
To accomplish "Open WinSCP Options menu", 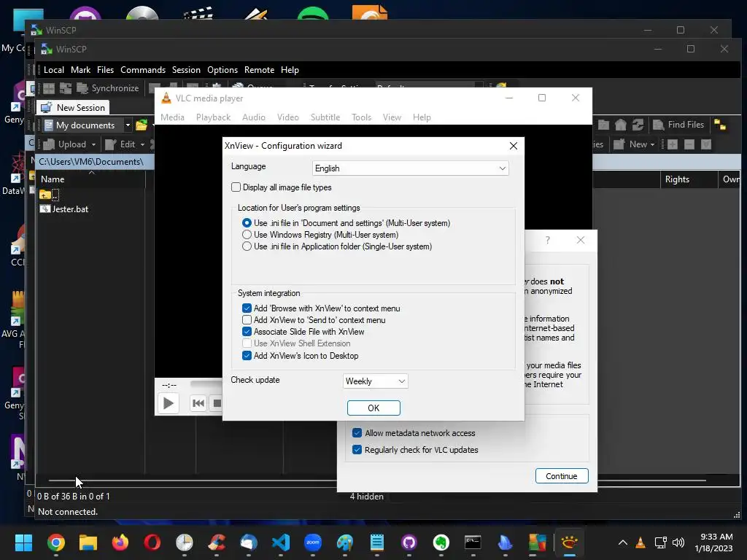I will 222,70.
